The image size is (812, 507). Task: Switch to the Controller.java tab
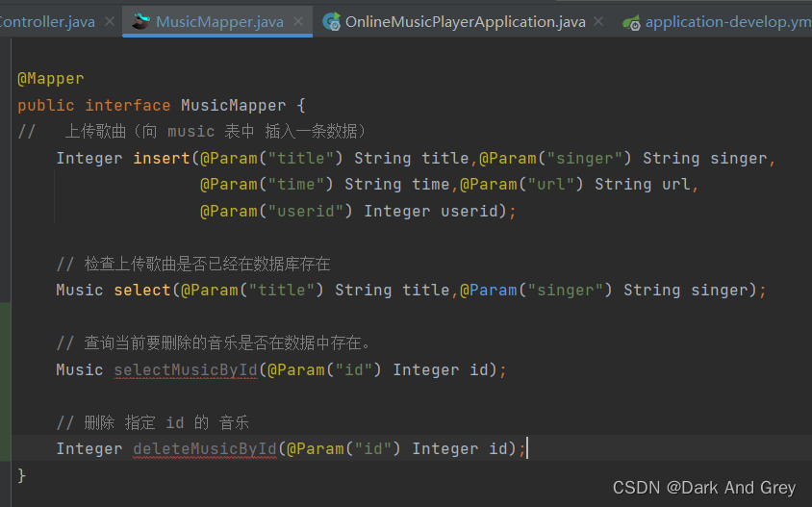coord(47,22)
